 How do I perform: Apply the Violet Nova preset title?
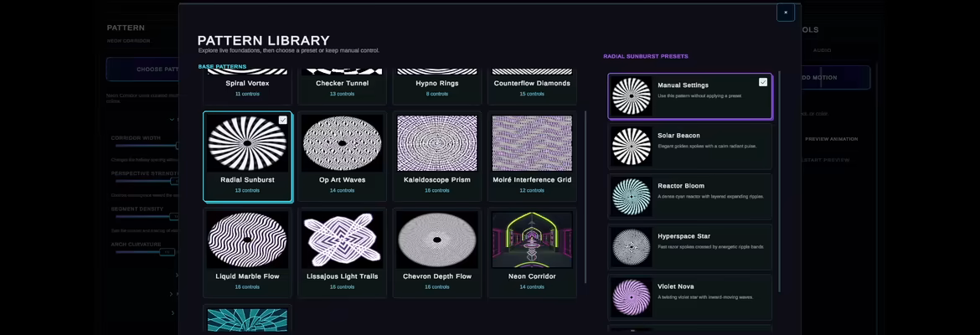tap(676, 286)
